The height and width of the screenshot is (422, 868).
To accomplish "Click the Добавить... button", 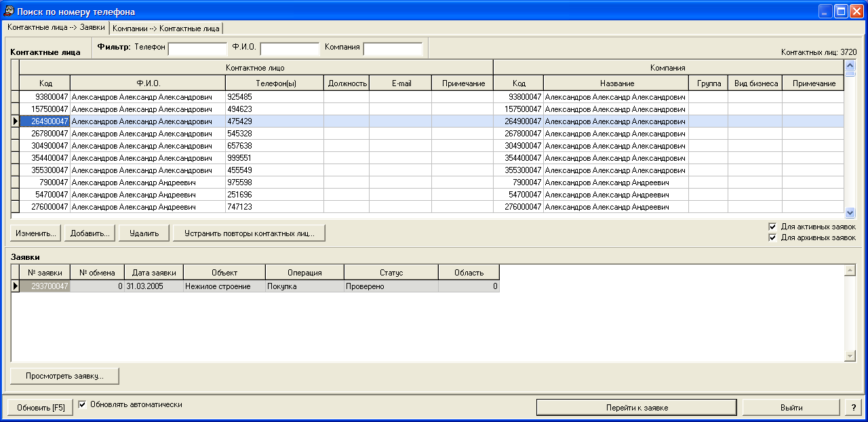I will pos(90,233).
